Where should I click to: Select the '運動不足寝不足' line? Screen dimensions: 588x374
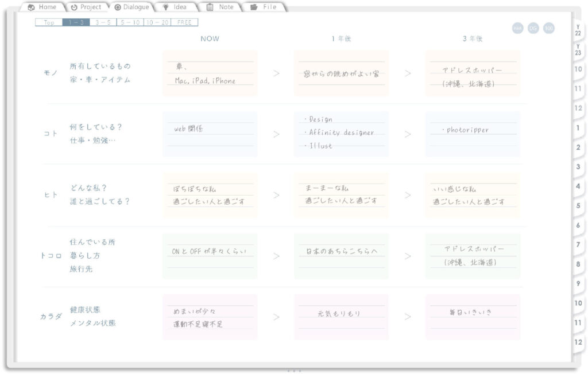198,324
